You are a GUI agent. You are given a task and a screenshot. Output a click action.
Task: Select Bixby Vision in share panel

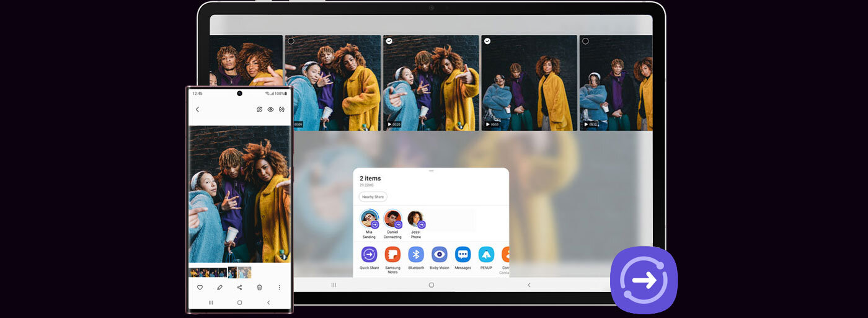click(440, 254)
